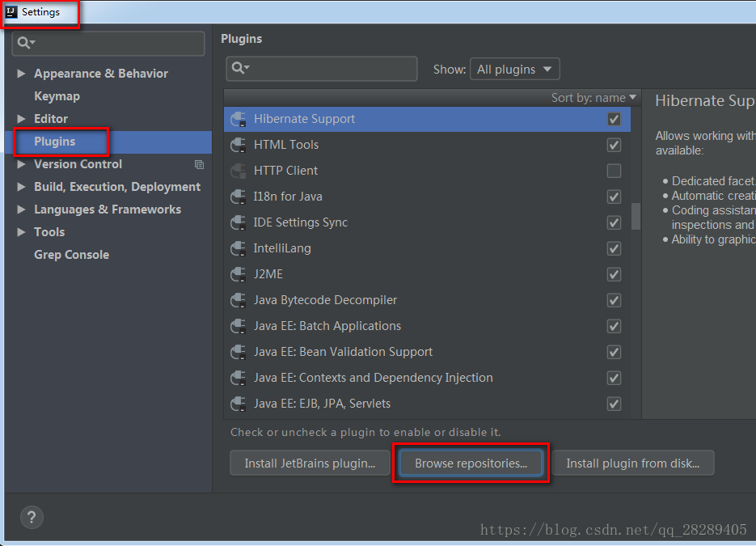Viewport: 756px width, 546px height.
Task: Click the Java Bytecode Decompiler plugin icon
Action: [x=239, y=300]
